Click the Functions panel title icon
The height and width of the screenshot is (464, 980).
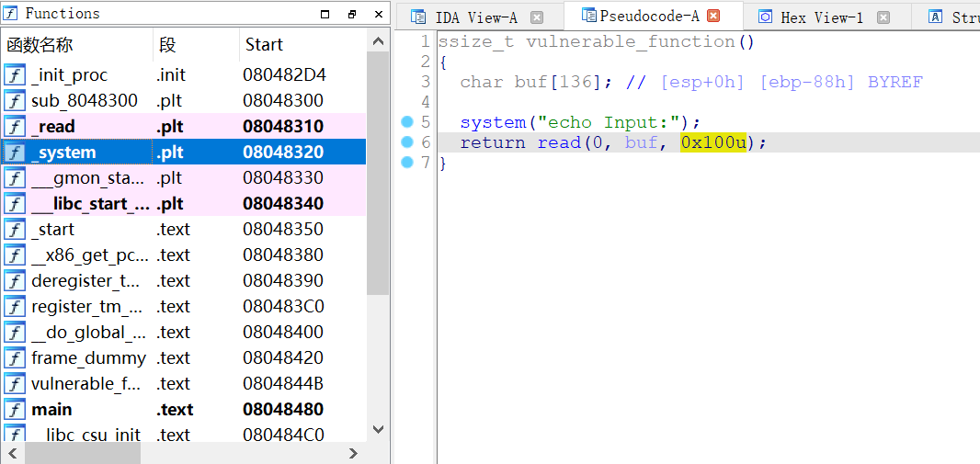(x=11, y=14)
